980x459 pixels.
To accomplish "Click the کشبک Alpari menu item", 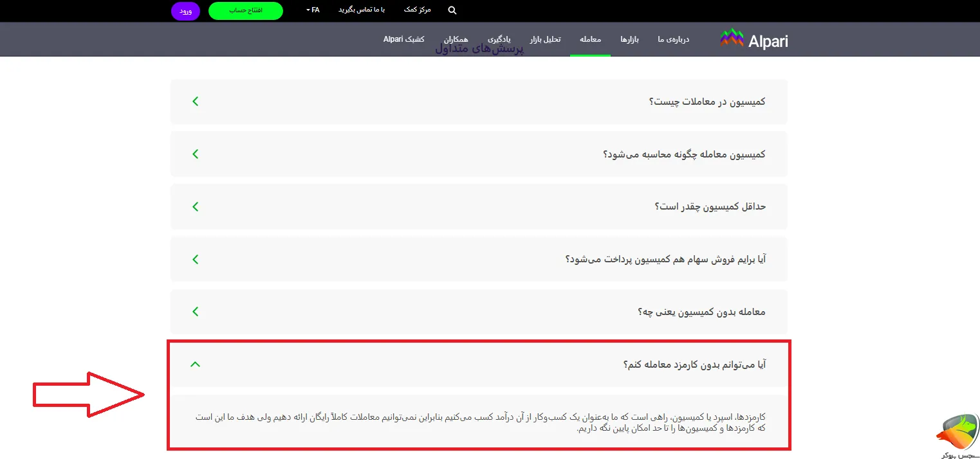I will [x=403, y=39].
